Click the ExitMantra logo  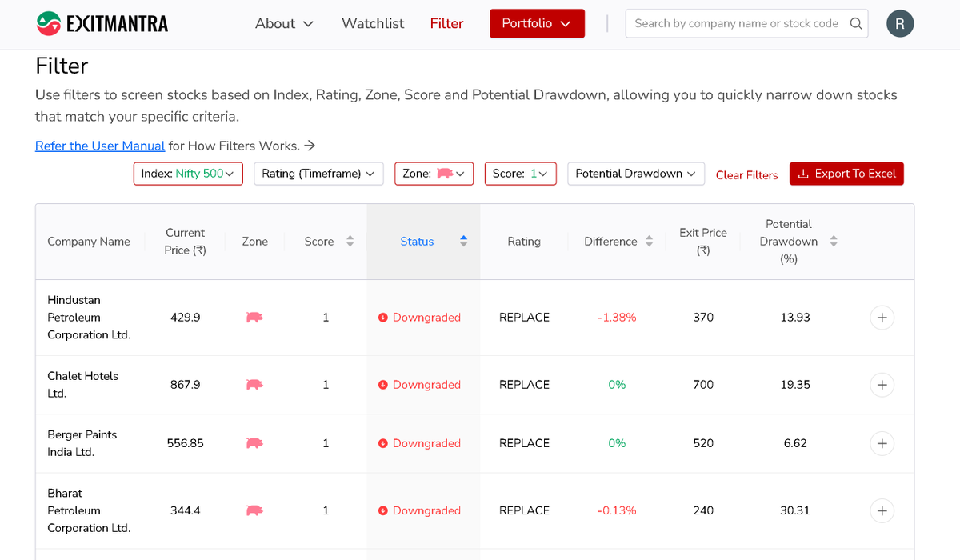[102, 23]
